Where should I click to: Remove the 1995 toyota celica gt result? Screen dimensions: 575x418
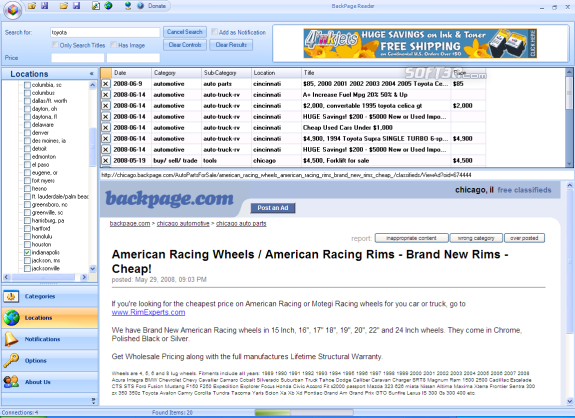pyautogui.click(x=106, y=106)
